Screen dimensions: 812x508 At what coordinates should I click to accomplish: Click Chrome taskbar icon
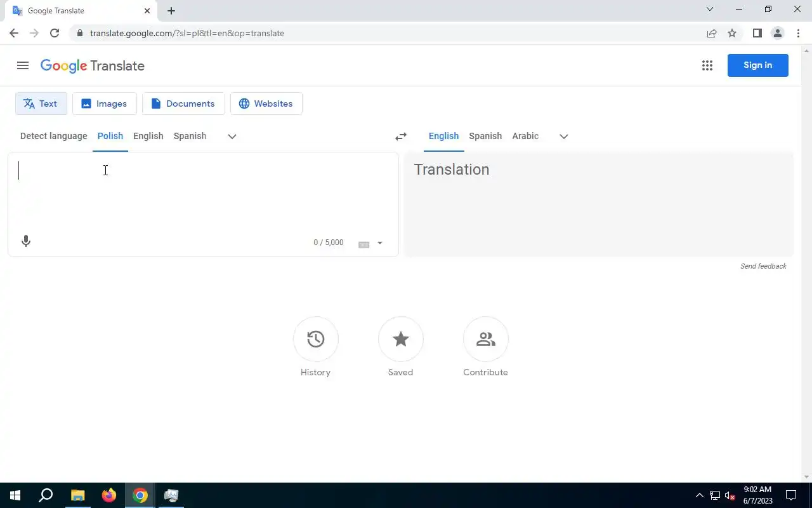point(140,495)
